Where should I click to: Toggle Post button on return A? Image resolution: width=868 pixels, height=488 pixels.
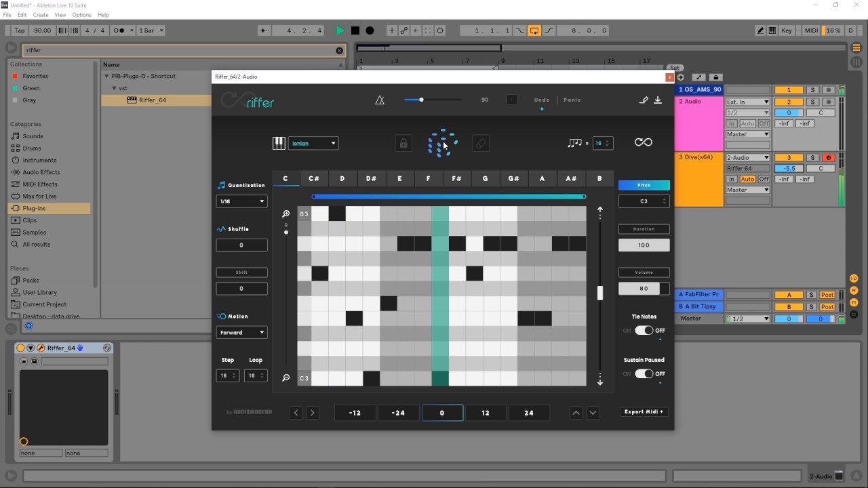pos(827,295)
